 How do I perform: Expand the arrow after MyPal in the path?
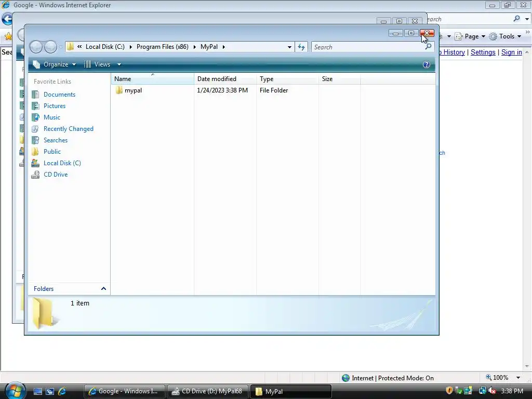click(x=223, y=47)
